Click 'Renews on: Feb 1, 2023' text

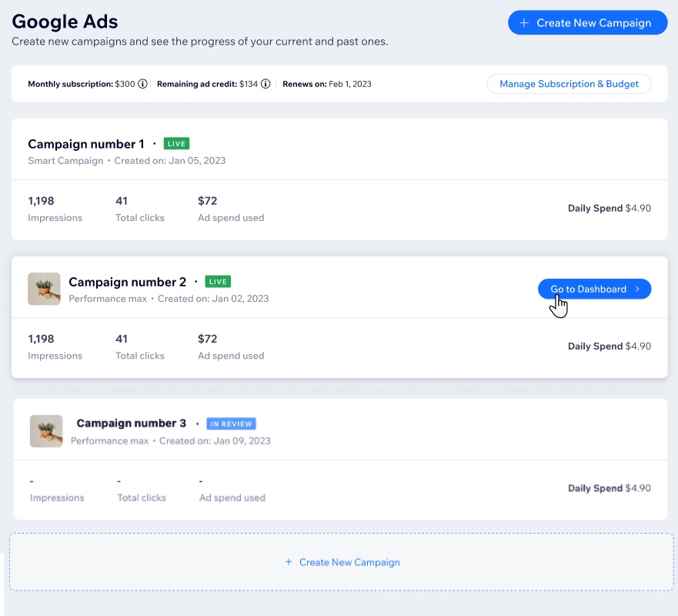[327, 84]
